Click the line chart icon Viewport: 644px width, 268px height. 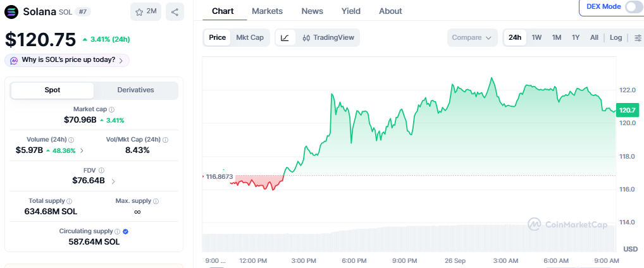[x=285, y=38]
